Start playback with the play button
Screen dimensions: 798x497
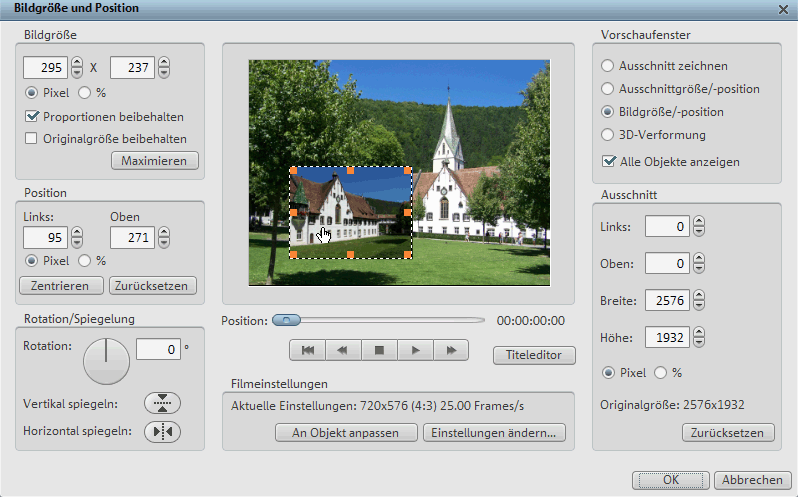415,350
